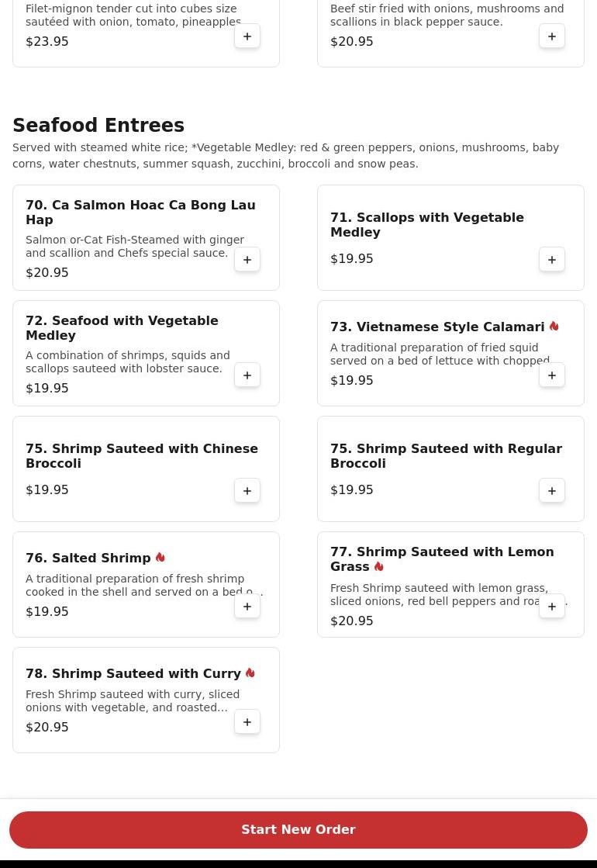This screenshot has height=868, width=597.
Task: Open the 76. Salted Shrimp item title
Action: [x=88, y=558]
